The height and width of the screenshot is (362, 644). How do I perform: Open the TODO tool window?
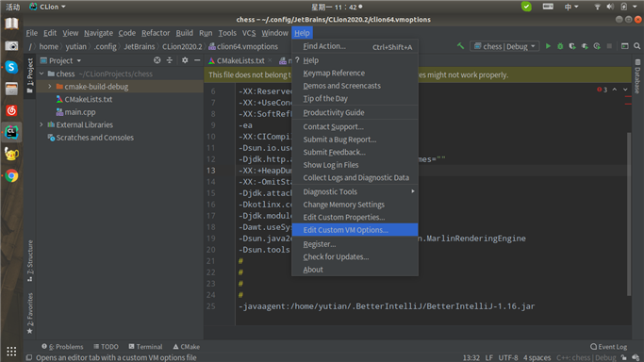pyautogui.click(x=106, y=346)
